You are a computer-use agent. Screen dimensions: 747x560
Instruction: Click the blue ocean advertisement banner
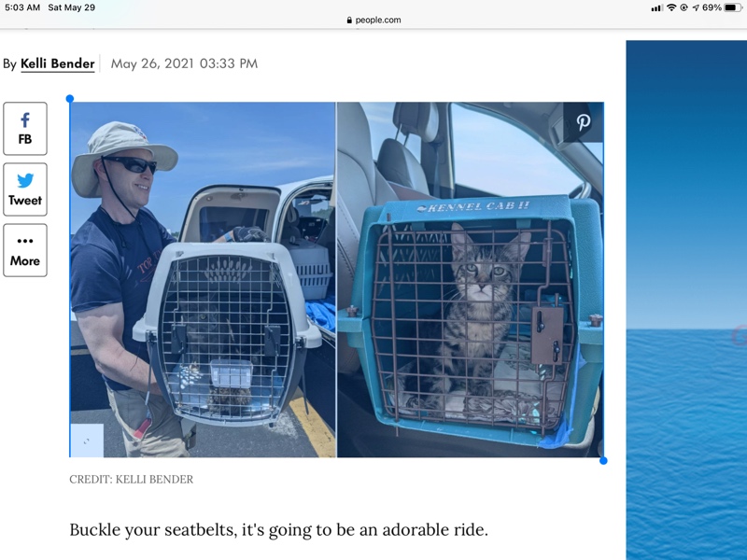pyautogui.click(x=686, y=300)
